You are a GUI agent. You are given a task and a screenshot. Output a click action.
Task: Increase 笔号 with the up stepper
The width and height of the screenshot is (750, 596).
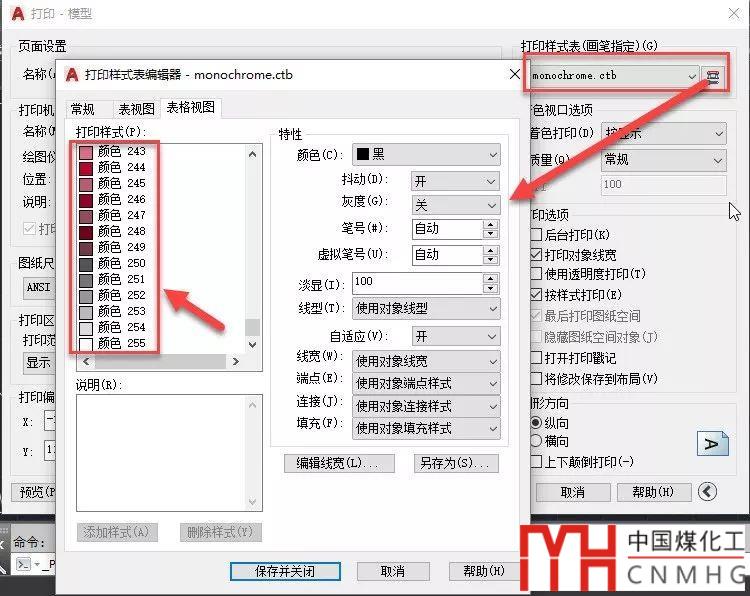490,224
